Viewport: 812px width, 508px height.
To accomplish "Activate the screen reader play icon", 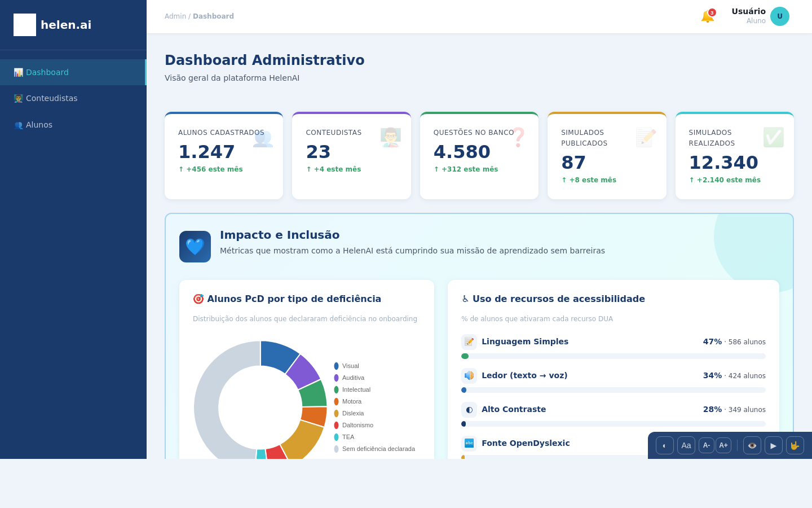I will coord(773,445).
